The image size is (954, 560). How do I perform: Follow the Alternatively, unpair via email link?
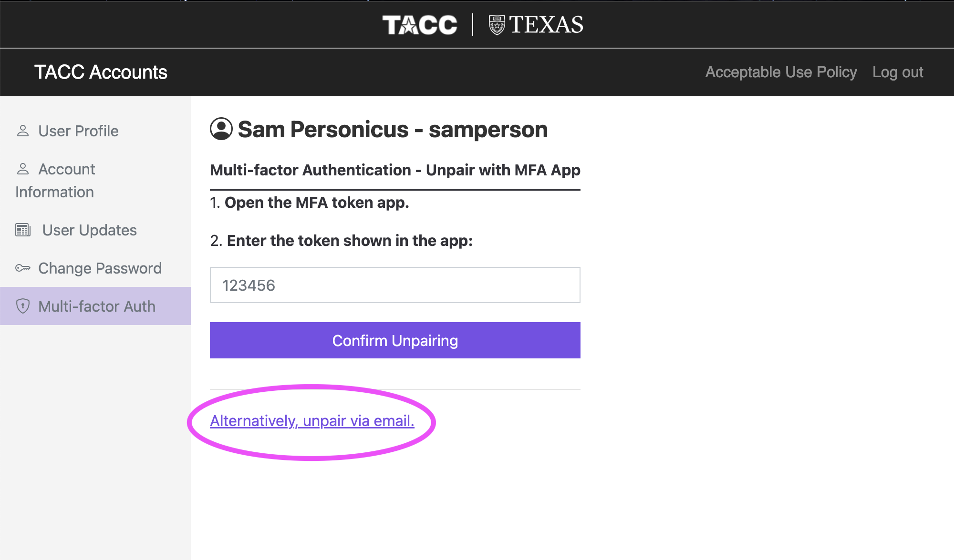312,421
